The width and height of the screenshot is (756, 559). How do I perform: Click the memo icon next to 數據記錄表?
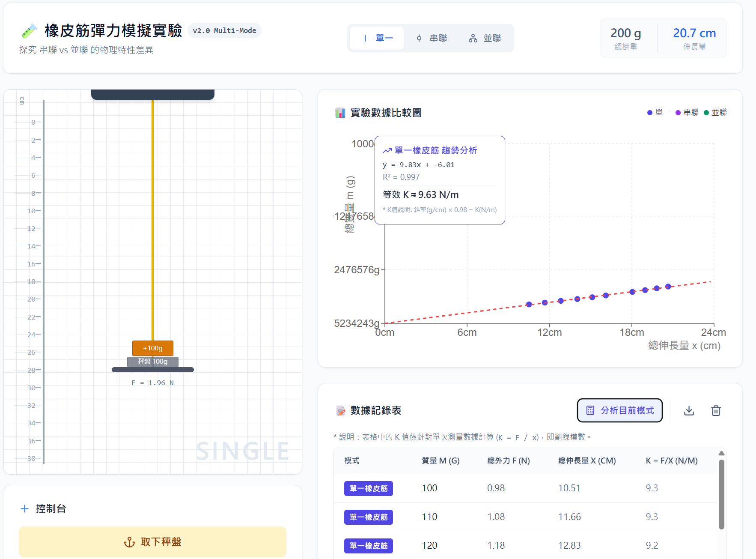point(341,410)
